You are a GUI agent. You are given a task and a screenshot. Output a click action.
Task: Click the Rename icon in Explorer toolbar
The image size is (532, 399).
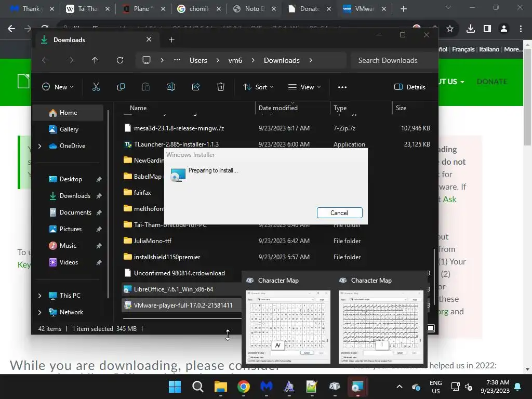[170, 87]
